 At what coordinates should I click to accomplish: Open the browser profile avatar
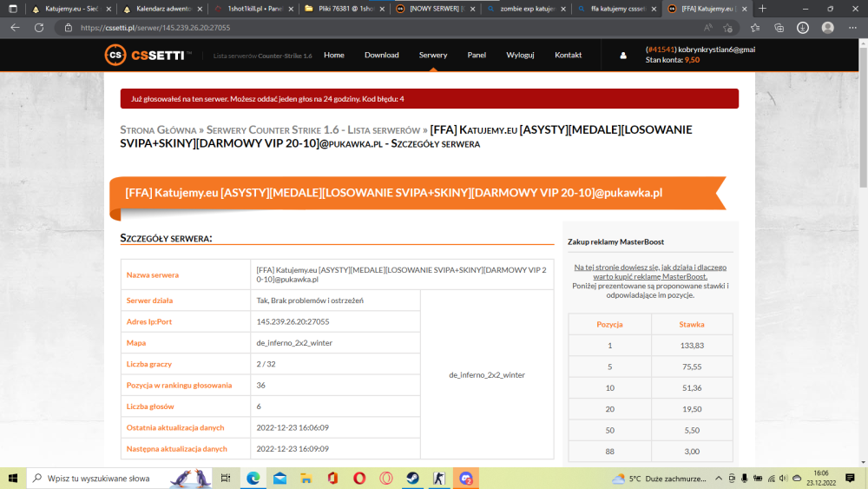tap(827, 28)
